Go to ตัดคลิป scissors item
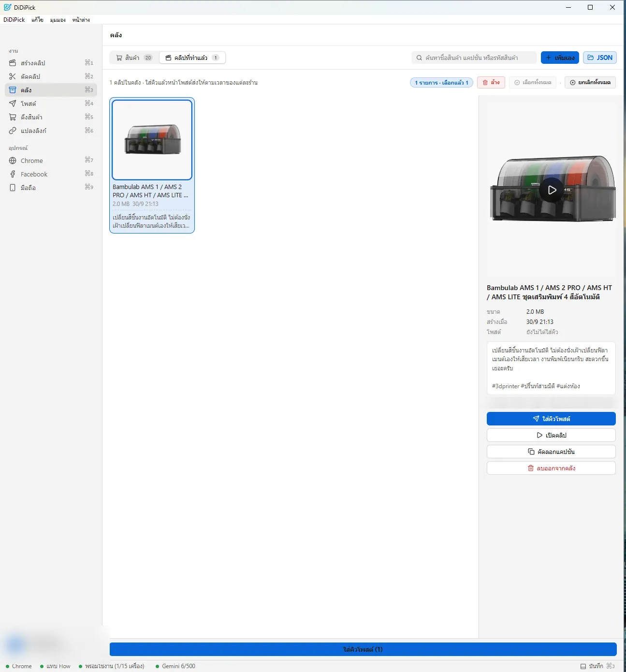 tap(51, 76)
